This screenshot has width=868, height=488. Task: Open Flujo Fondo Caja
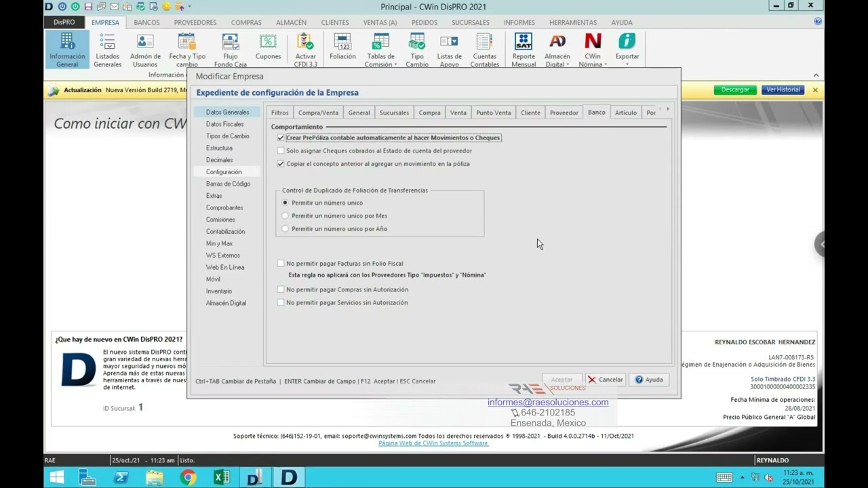[x=231, y=49]
